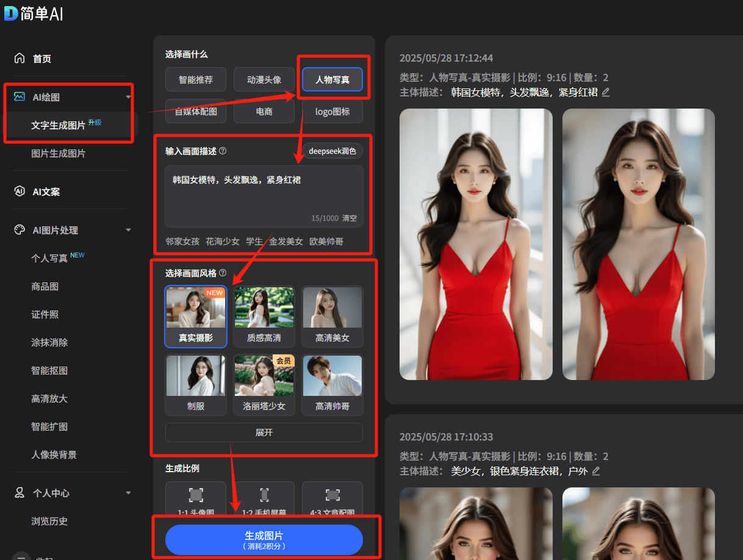Click help icon beside 输入画面描述

point(223,151)
